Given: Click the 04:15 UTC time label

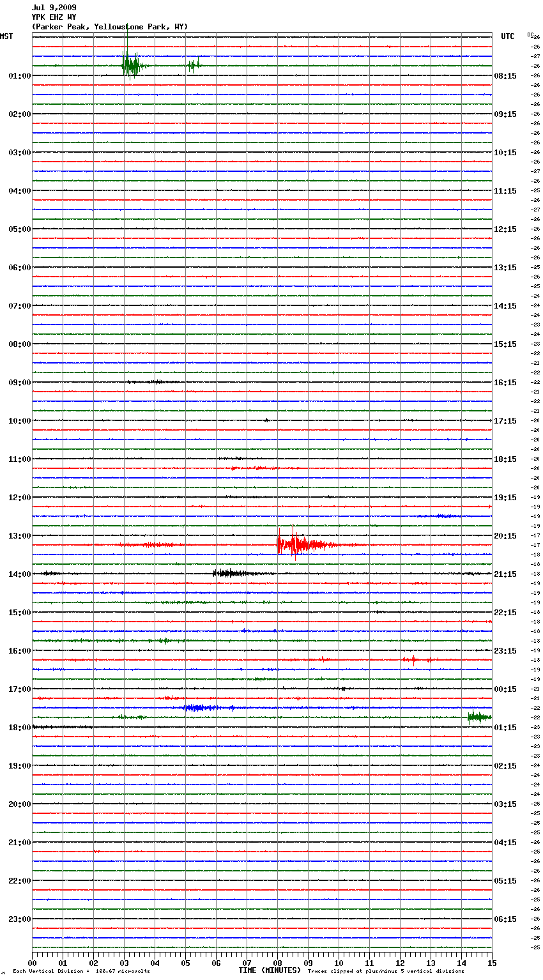Looking at the screenshot, I should point(505,843).
